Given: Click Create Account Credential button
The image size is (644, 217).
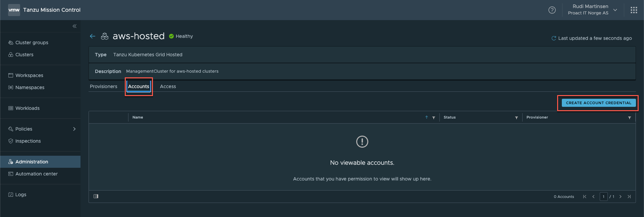Looking at the screenshot, I should point(599,103).
